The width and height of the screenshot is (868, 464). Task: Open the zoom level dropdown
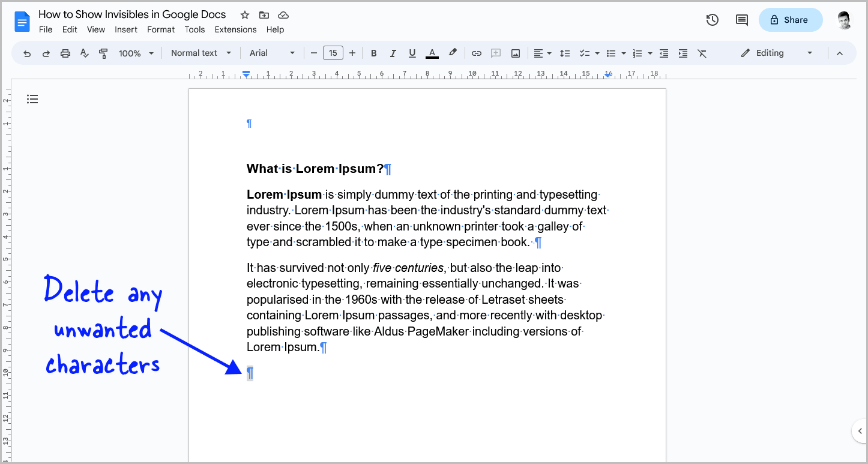click(x=135, y=53)
